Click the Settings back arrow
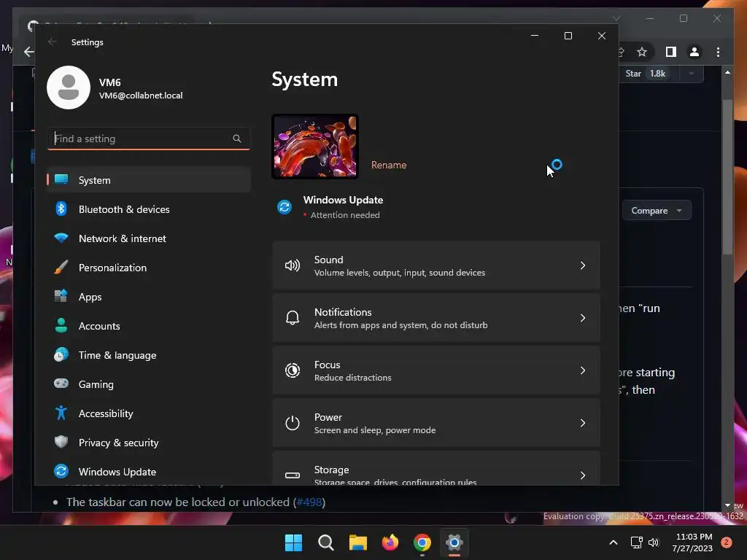The width and height of the screenshot is (747, 560). click(53, 42)
